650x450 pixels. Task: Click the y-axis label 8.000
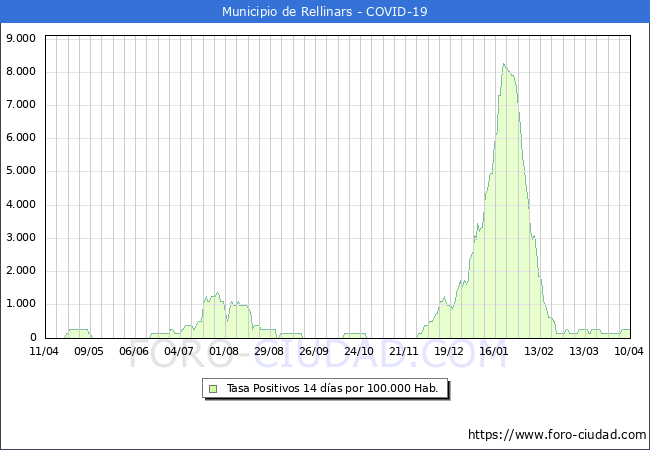pos(21,71)
